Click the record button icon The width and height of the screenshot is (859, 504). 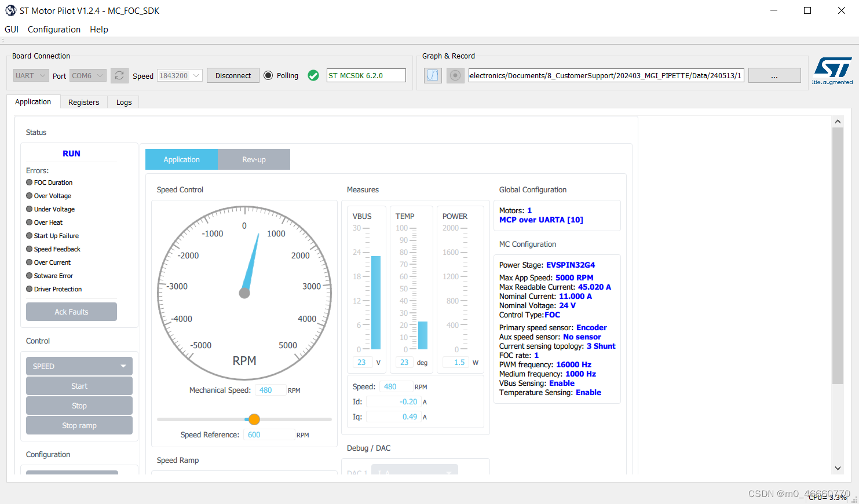point(455,75)
